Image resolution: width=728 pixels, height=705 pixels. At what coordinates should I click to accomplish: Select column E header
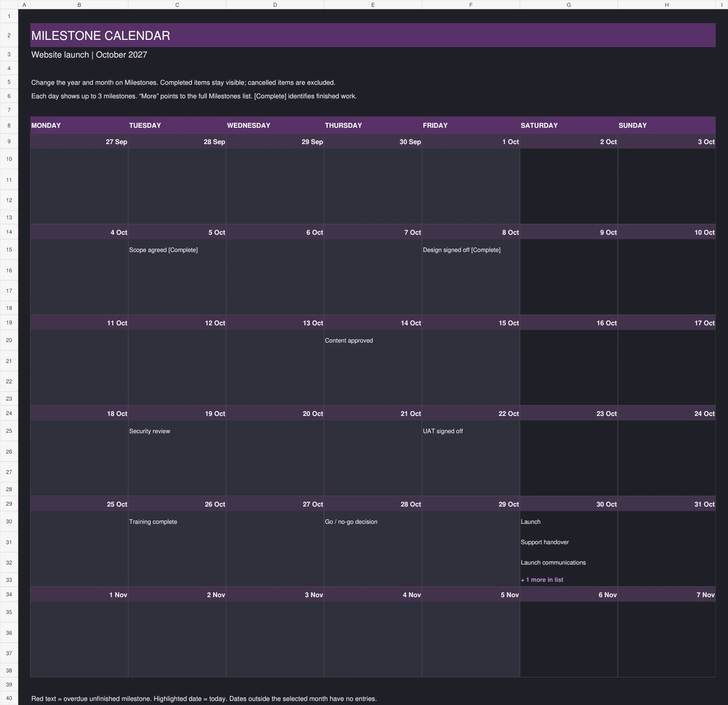(x=373, y=5)
